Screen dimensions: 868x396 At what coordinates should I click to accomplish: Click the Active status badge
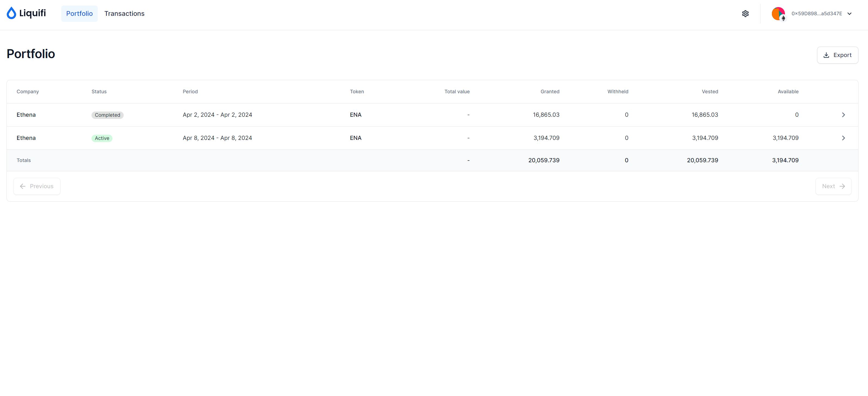[x=102, y=138]
